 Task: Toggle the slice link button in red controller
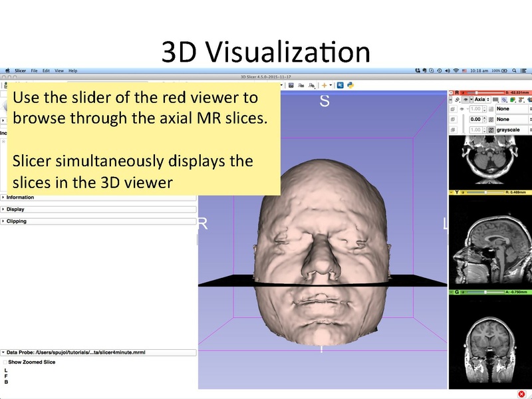(x=458, y=100)
